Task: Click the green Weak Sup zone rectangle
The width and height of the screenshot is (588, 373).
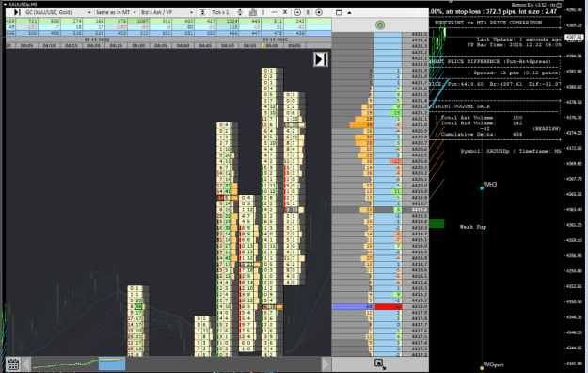Action: 437,223
